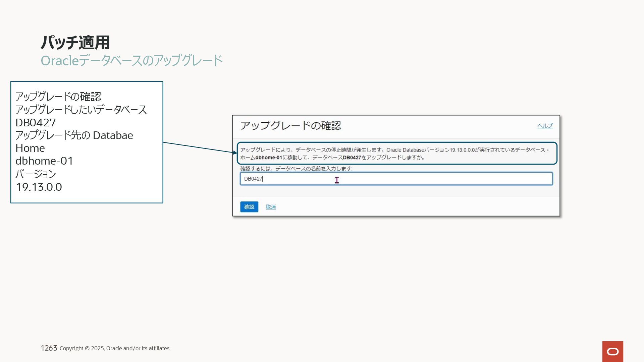Image resolution: width=644 pixels, height=362 pixels.
Task: Select DB0427 line in left annotation box
Action: point(36,122)
